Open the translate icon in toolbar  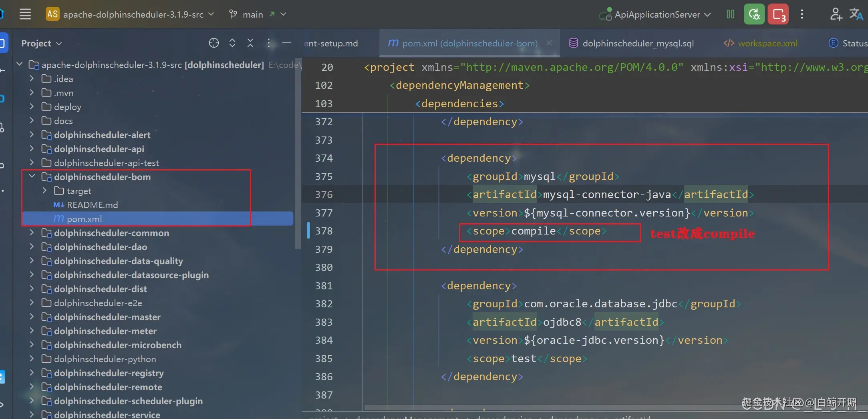click(x=856, y=14)
